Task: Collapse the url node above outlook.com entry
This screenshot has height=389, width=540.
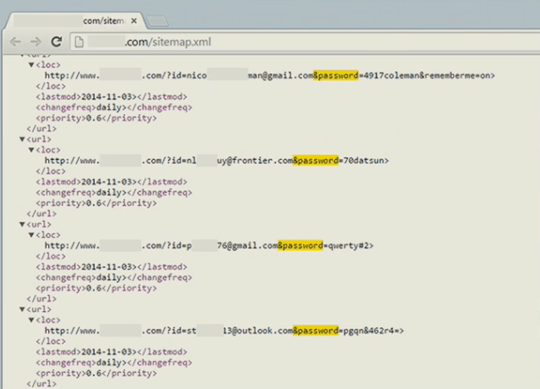Action: coord(22,309)
